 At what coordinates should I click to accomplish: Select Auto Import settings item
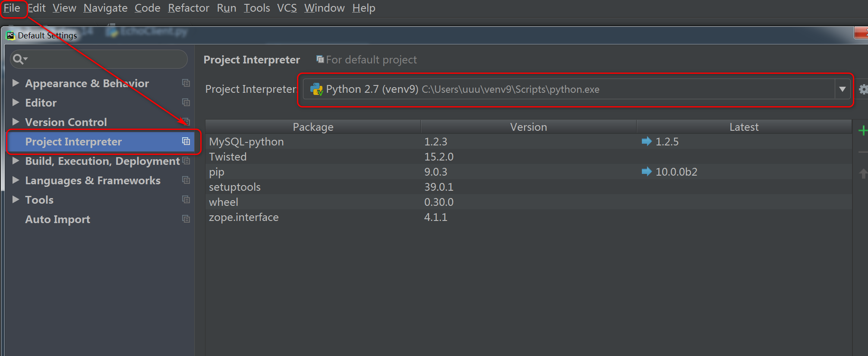coord(57,219)
